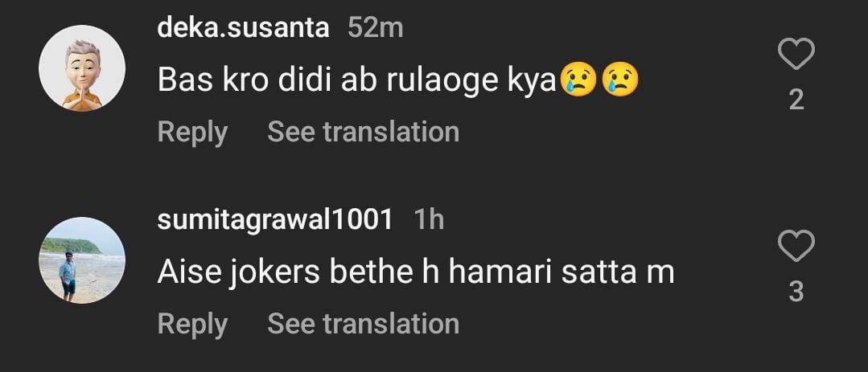Reply to sumitagrawal1001's comment
The height and width of the screenshot is (372, 868).
click(192, 324)
